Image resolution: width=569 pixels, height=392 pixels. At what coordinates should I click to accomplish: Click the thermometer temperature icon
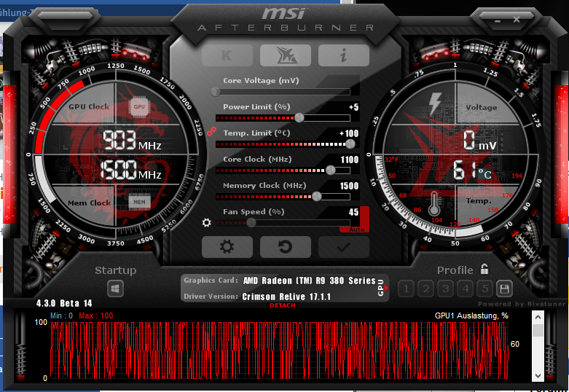(434, 204)
